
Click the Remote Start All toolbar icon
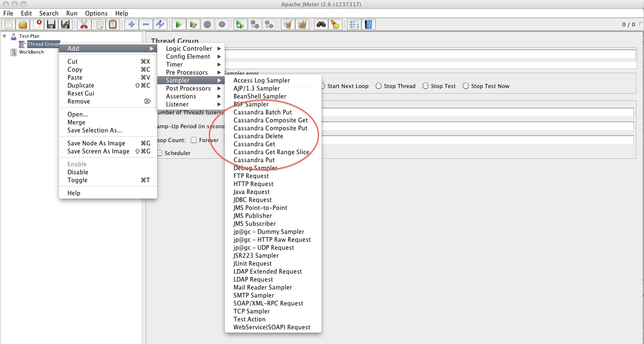240,24
